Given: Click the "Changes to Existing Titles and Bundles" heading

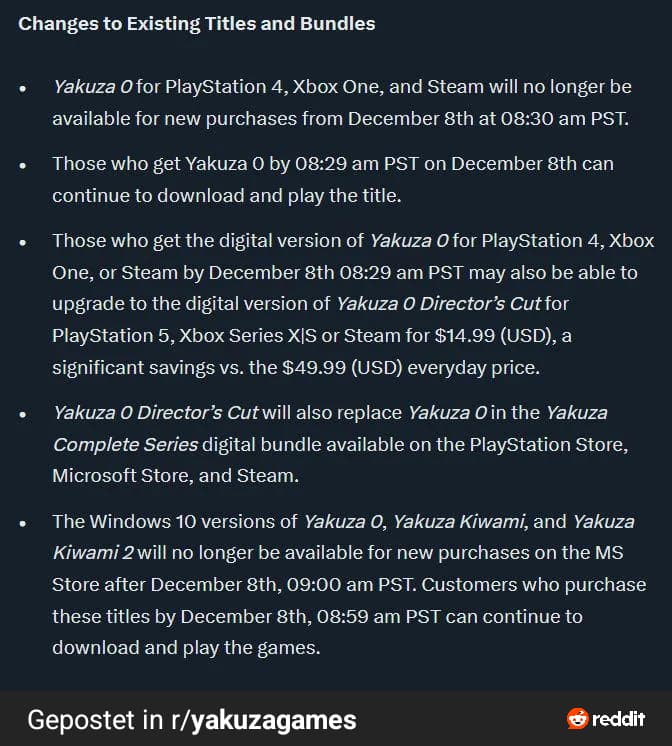Looking at the screenshot, I should (x=197, y=23).
